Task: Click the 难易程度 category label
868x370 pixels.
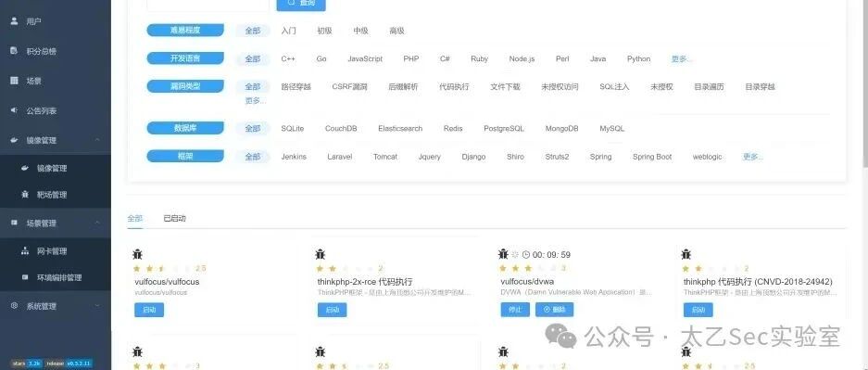Action: click(185, 31)
